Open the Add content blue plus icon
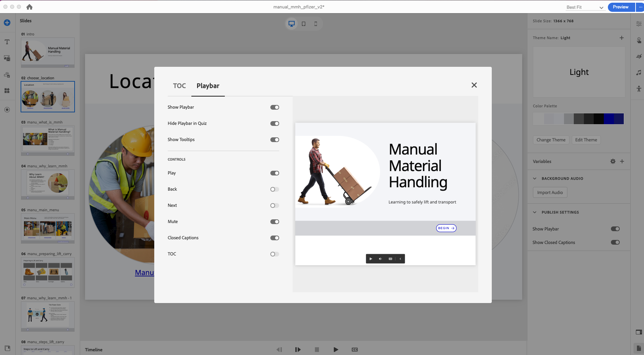Viewport: 644px width, 355px height. tap(7, 23)
